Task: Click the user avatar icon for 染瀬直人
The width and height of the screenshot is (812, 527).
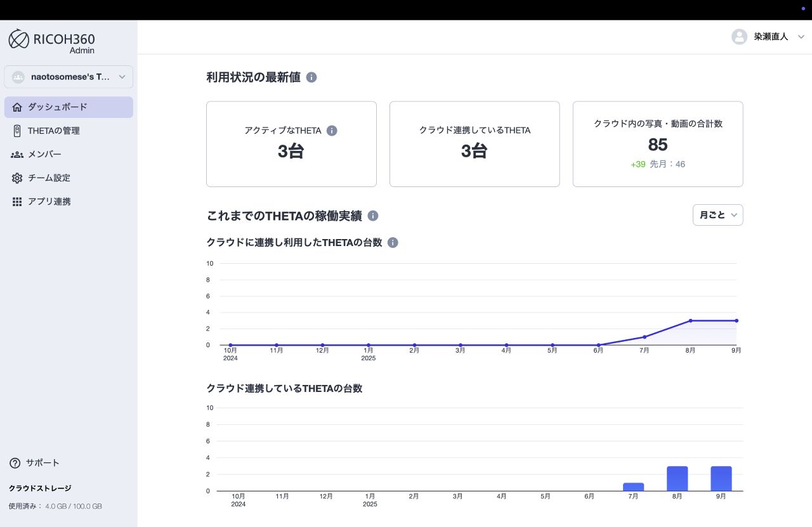Action: pos(739,37)
